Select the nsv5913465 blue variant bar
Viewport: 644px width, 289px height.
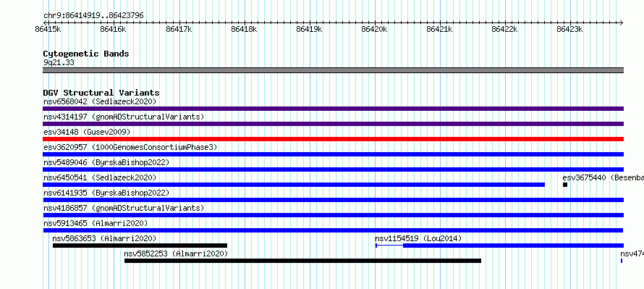[x=333, y=230]
